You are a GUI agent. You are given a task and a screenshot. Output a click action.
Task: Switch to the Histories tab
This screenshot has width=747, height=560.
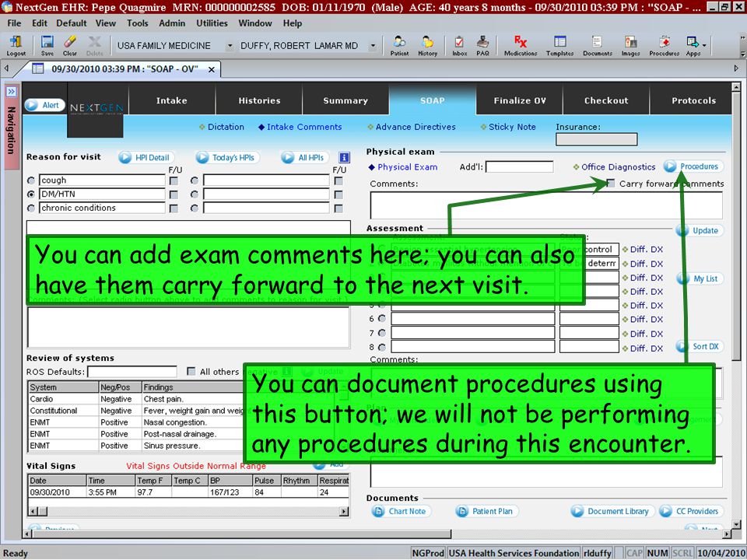(x=259, y=100)
